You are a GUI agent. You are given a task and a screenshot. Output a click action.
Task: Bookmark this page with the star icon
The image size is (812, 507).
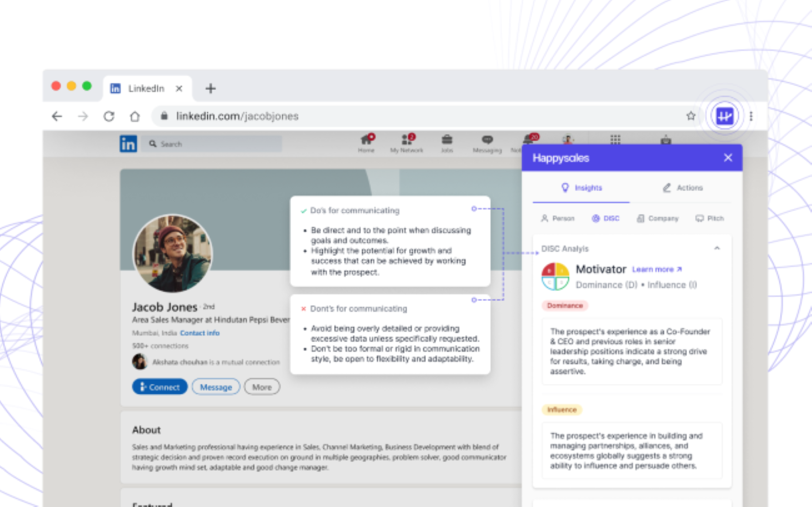[x=691, y=116]
